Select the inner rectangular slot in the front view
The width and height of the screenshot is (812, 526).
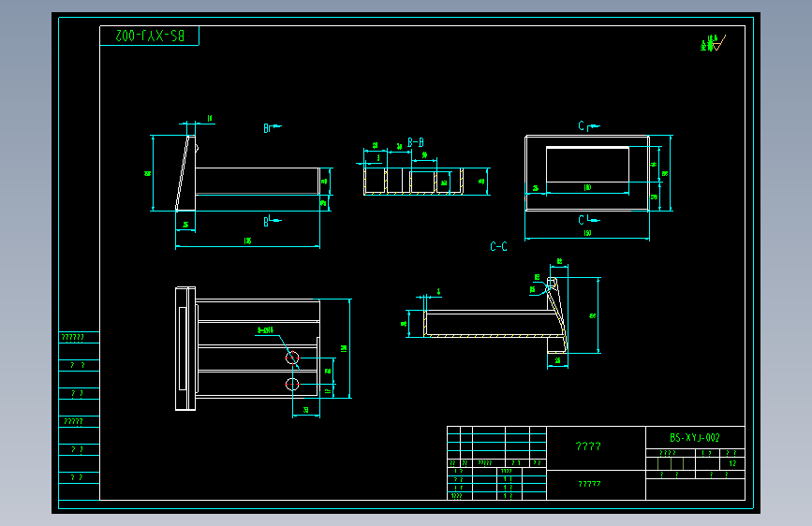588,165
